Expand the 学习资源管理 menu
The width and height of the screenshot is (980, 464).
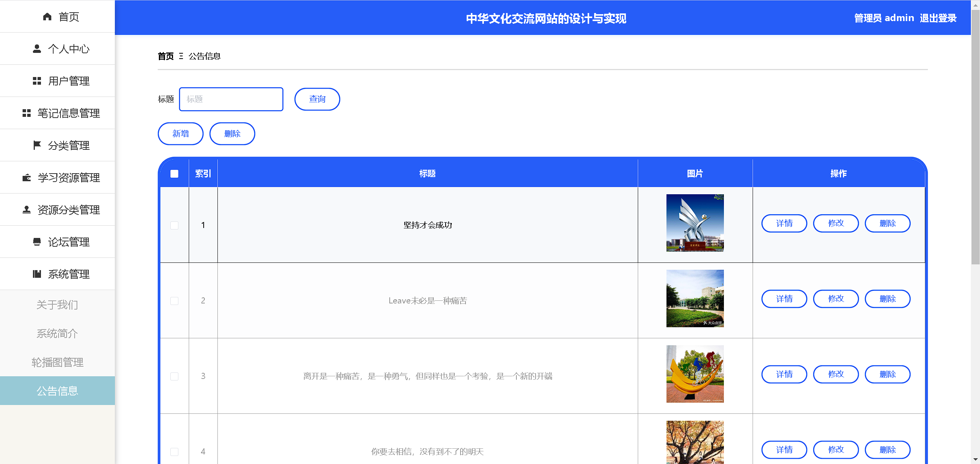tap(69, 177)
